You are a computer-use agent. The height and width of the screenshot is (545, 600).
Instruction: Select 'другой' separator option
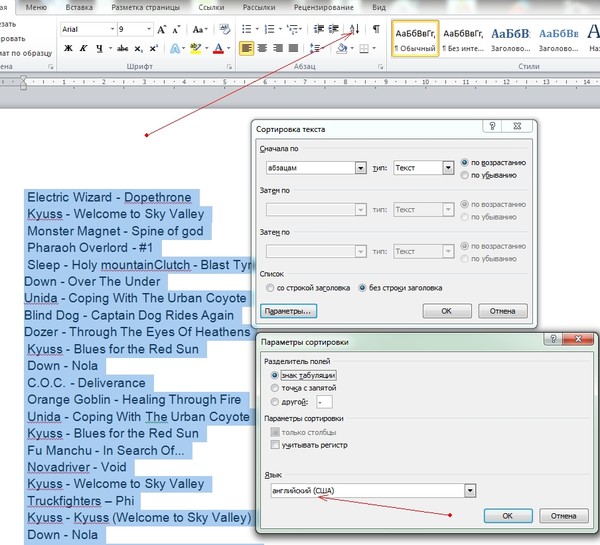[274, 402]
